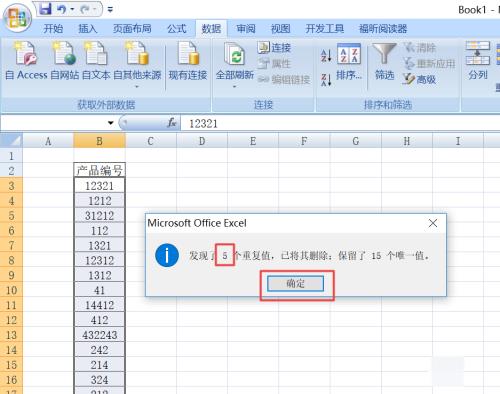Click the formula bar showing 12321
Image resolution: width=500 pixels, height=394 pixels.
point(340,123)
